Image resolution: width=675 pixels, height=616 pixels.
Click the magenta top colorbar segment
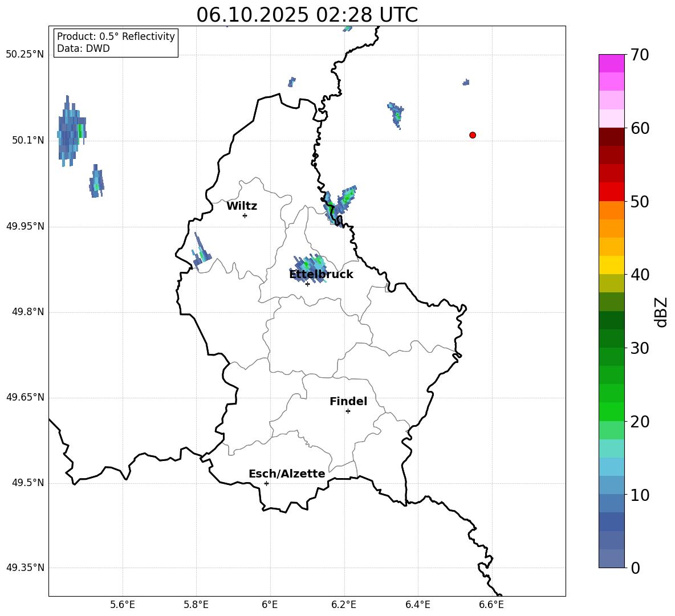pos(611,63)
